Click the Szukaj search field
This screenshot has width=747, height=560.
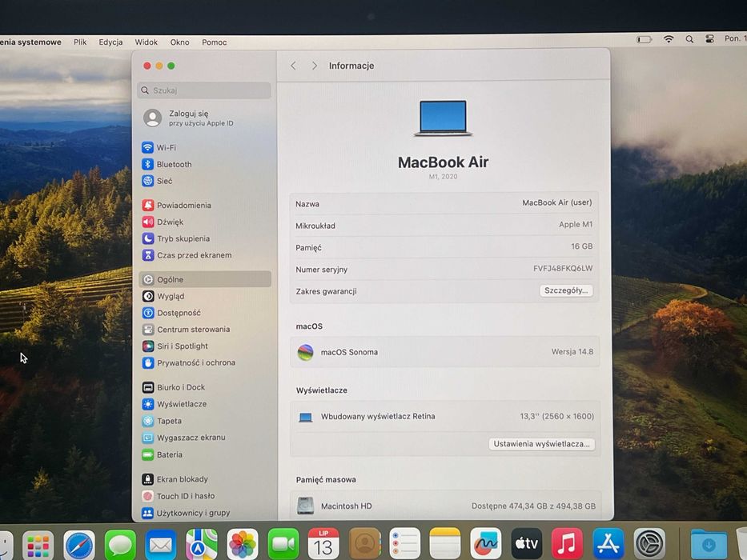pyautogui.click(x=204, y=90)
